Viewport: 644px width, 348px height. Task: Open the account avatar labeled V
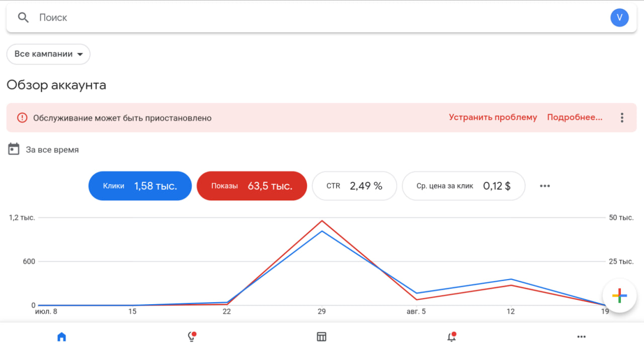619,18
